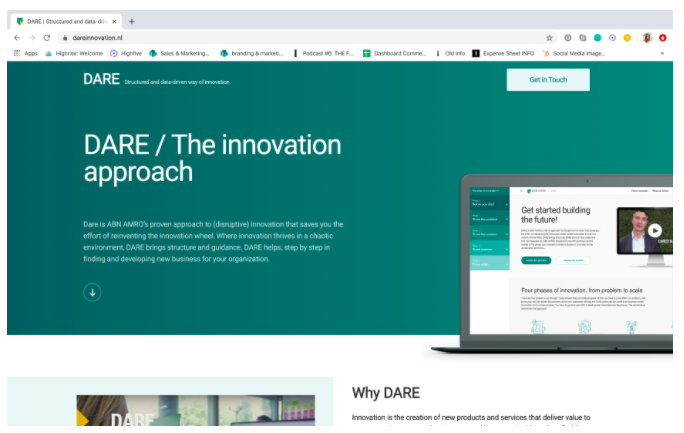Screen dimensions: 684x433
Task: Open the Social Media Image bookmark
Action: [x=574, y=53]
